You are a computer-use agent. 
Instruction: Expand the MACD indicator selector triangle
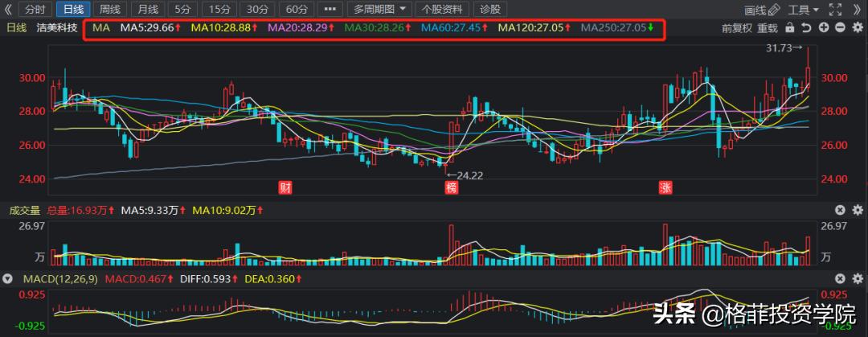pos(8,280)
